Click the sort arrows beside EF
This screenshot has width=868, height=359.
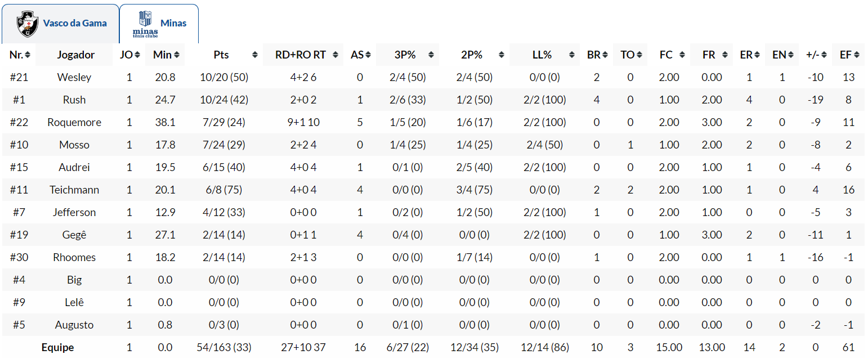(x=857, y=55)
